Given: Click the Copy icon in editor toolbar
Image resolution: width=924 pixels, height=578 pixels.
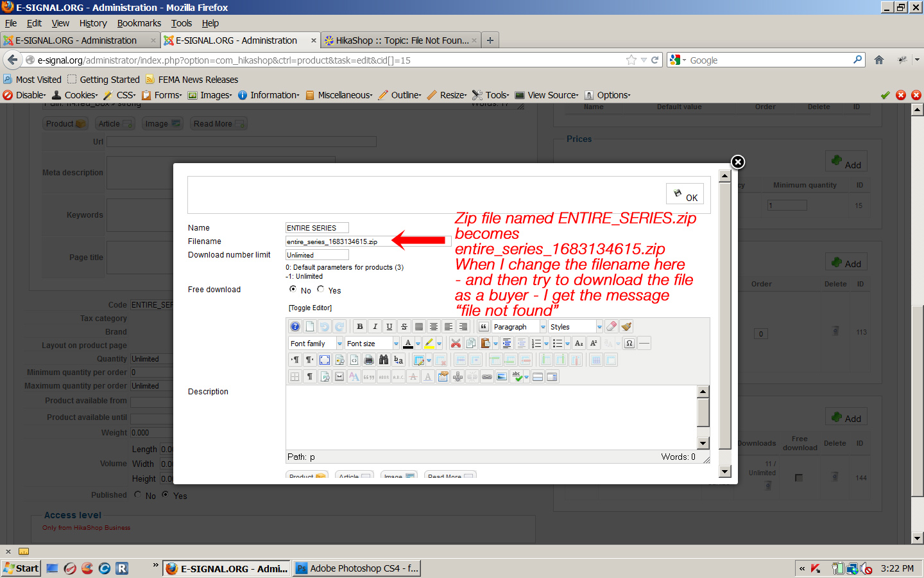Looking at the screenshot, I should click(471, 344).
